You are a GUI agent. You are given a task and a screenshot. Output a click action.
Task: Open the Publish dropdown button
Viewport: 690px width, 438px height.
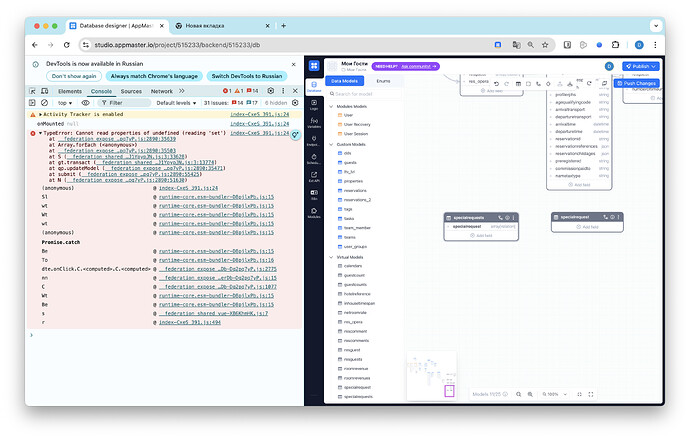641,66
